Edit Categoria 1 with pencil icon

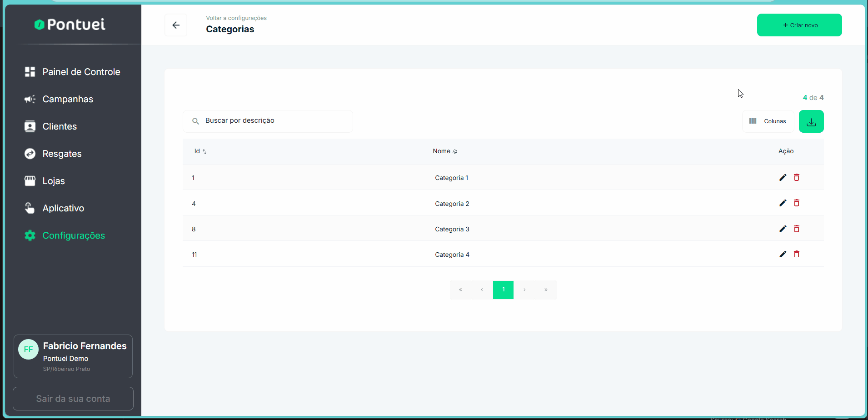point(783,178)
